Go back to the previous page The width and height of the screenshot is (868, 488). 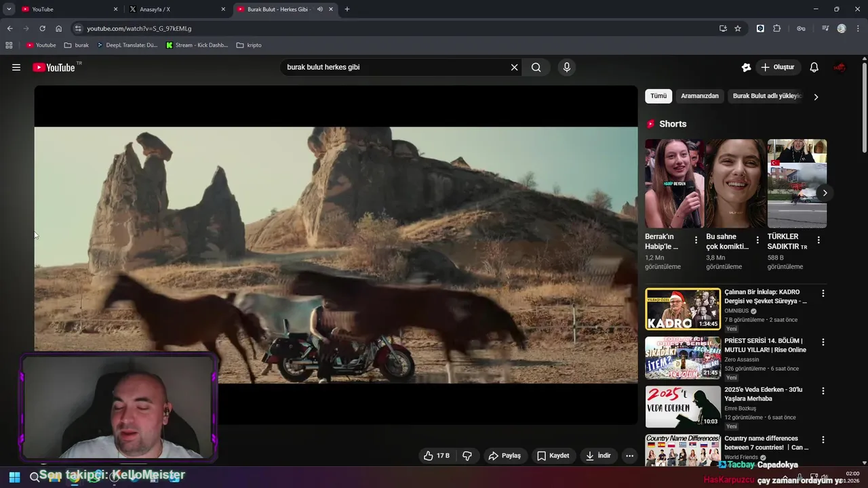pyautogui.click(x=9, y=28)
